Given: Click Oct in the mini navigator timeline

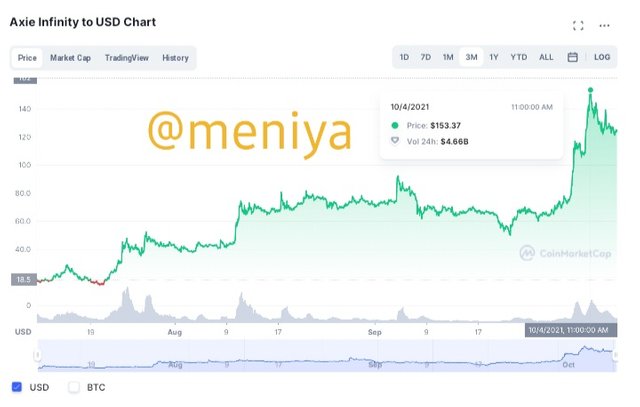Looking at the screenshot, I should coord(568,365).
